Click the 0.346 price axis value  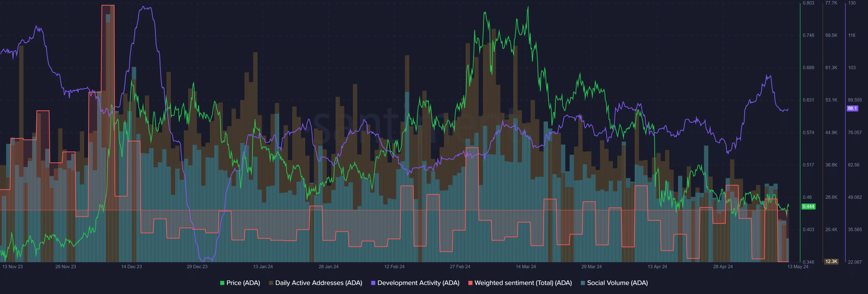pos(808,262)
